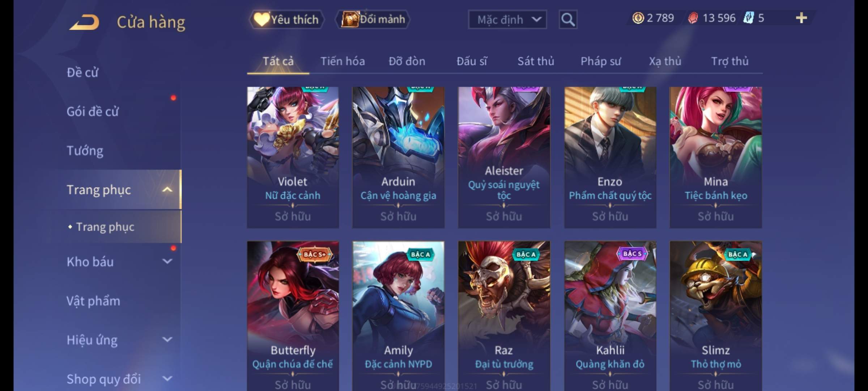The height and width of the screenshot is (391, 868).
Task: Tap the blue voucher currency icon
Action: click(748, 18)
